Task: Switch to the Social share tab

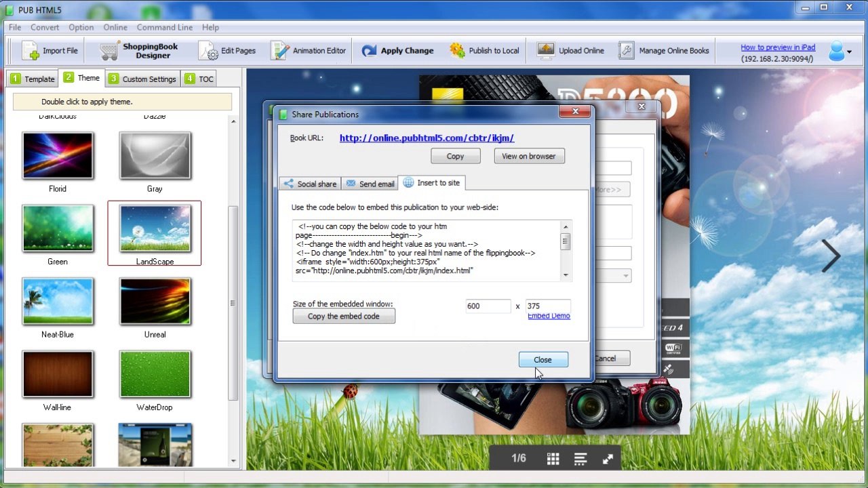Action: pos(310,184)
